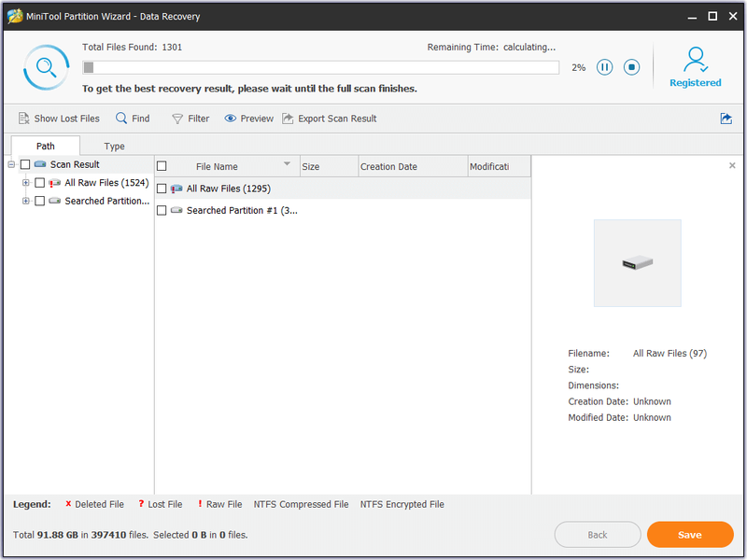Screen dimensions: 747x560
Task: Stop the scan with the stop icon
Action: (632, 67)
